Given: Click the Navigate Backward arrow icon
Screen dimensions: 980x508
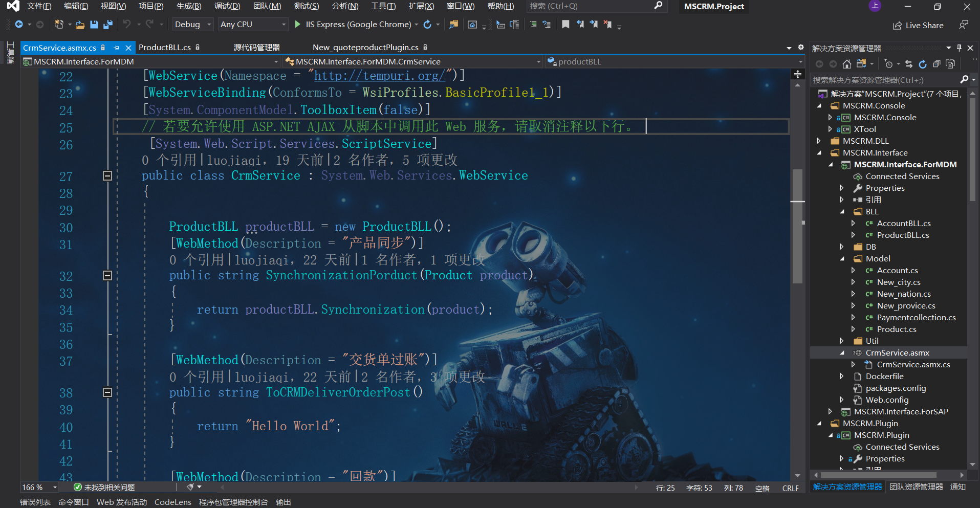Looking at the screenshot, I should 19,25.
